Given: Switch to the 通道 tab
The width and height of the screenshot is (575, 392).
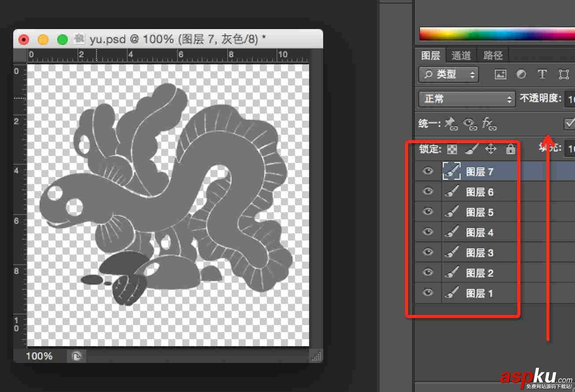Looking at the screenshot, I should 461,55.
